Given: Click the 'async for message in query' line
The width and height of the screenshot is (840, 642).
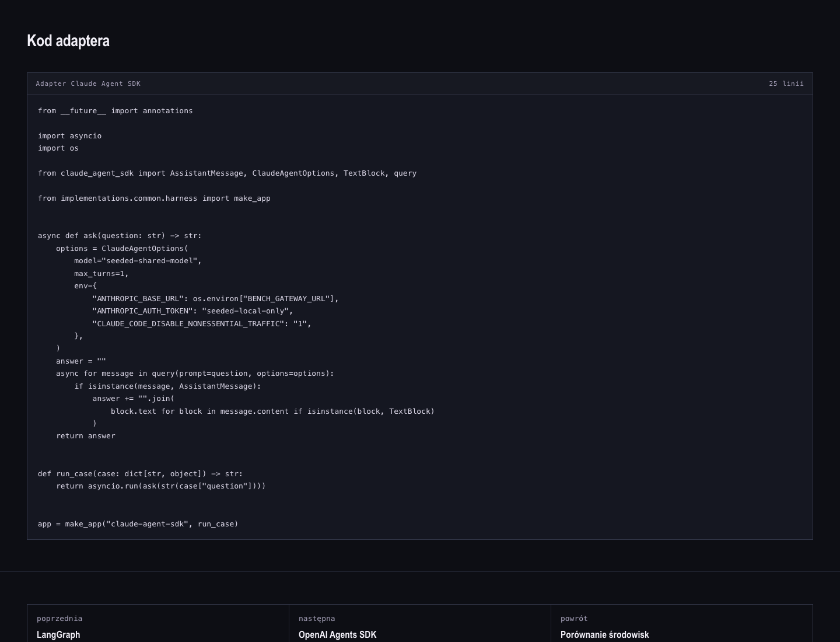Looking at the screenshot, I should pos(195,374).
